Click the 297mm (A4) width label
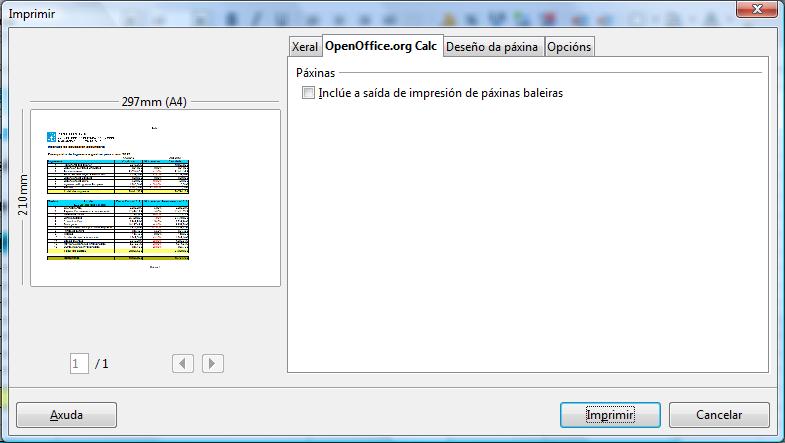Viewport: 785px width, 443px height. click(154, 102)
